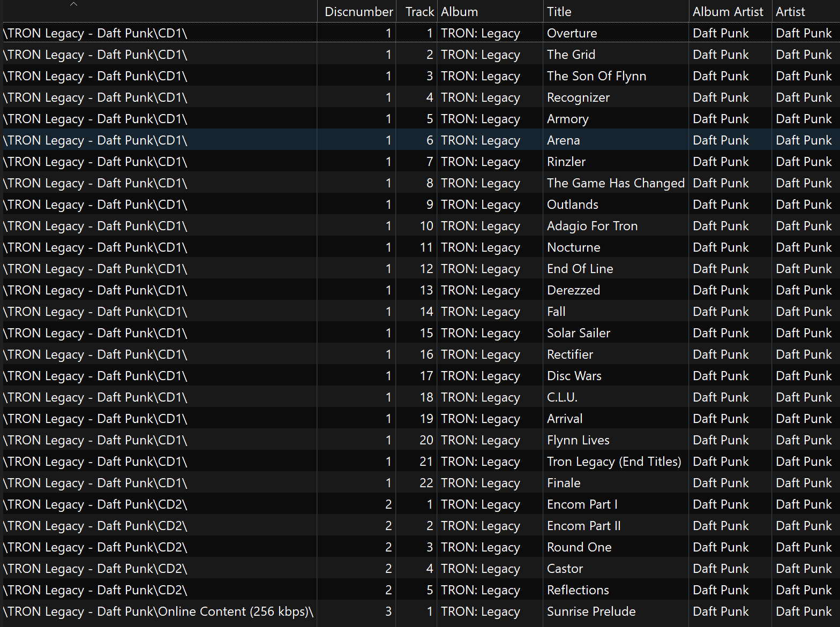Select the track titled Castor
Screen dimensions: 840x627
pos(565,569)
